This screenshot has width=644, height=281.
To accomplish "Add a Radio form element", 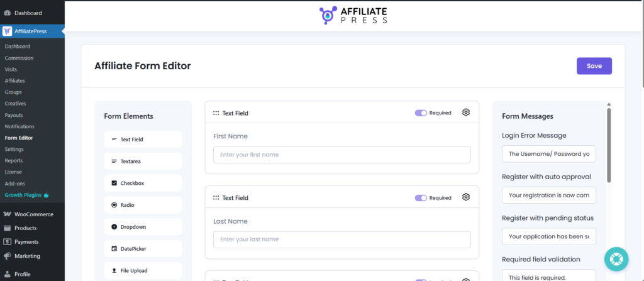I will click(x=143, y=205).
